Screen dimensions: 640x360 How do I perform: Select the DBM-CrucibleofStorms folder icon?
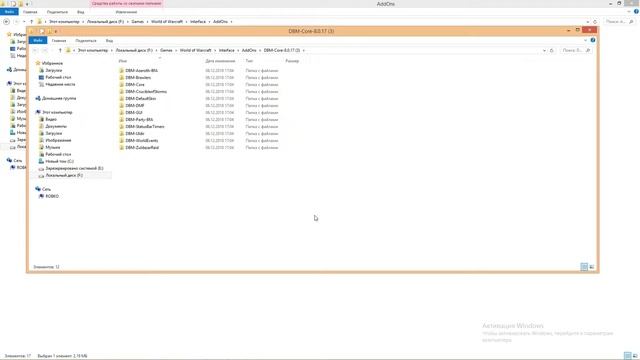point(122,91)
